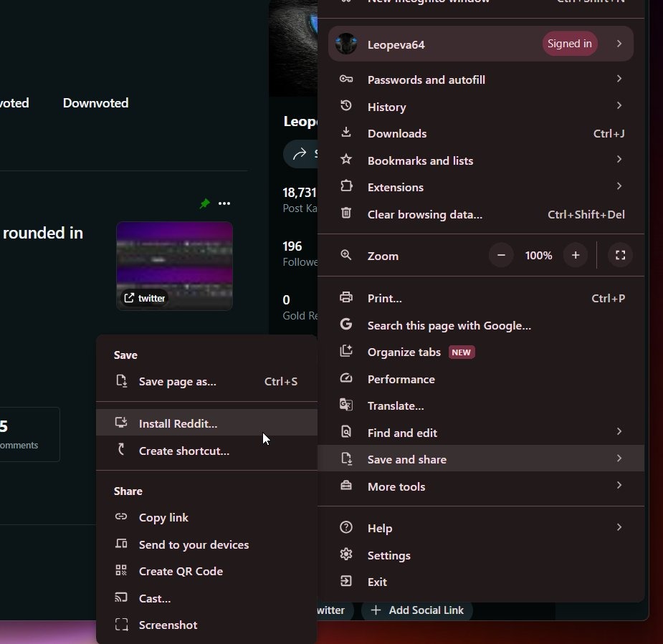
Task: Click the Leopeva64 profile avatar
Action: (x=346, y=44)
